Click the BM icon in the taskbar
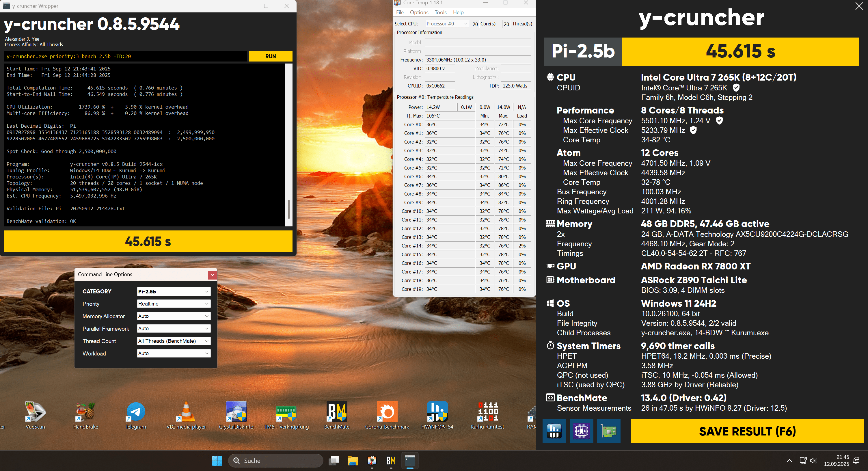868x471 pixels. point(390,461)
